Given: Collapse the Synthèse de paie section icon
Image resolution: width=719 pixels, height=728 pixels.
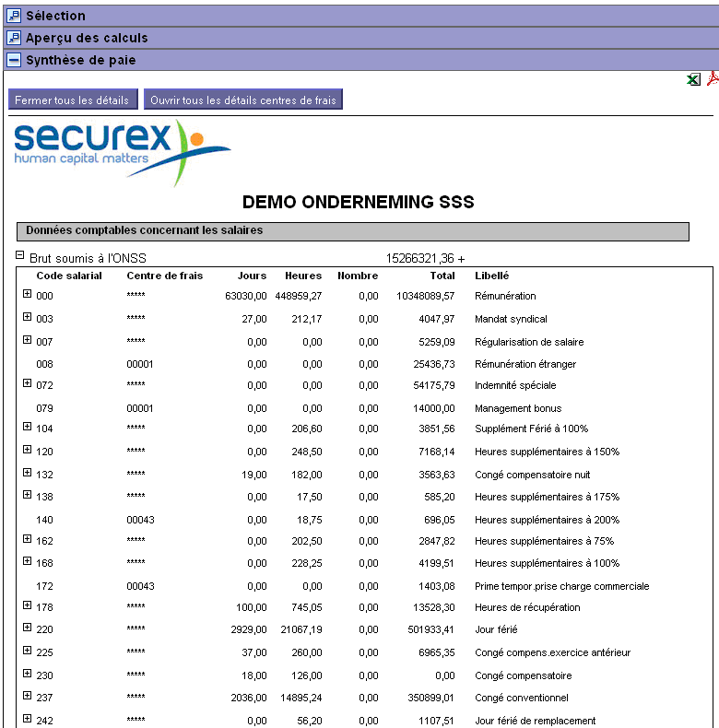Looking at the screenshot, I should [14, 60].
